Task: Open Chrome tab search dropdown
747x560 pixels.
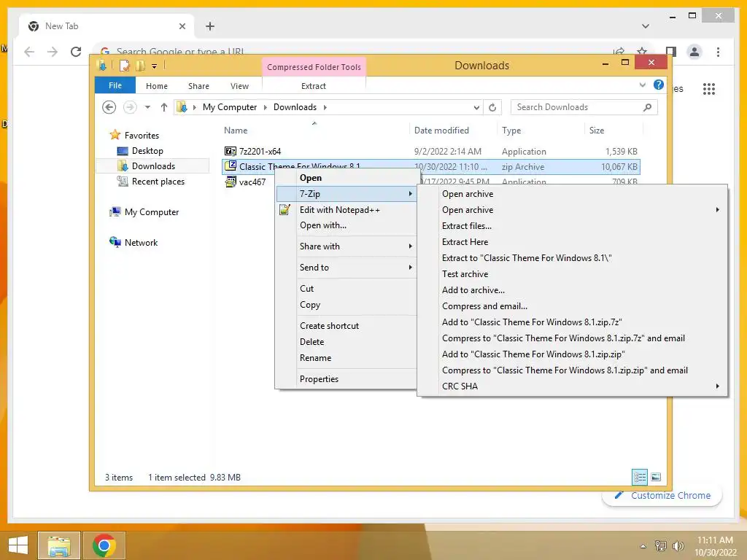Action: (x=646, y=26)
